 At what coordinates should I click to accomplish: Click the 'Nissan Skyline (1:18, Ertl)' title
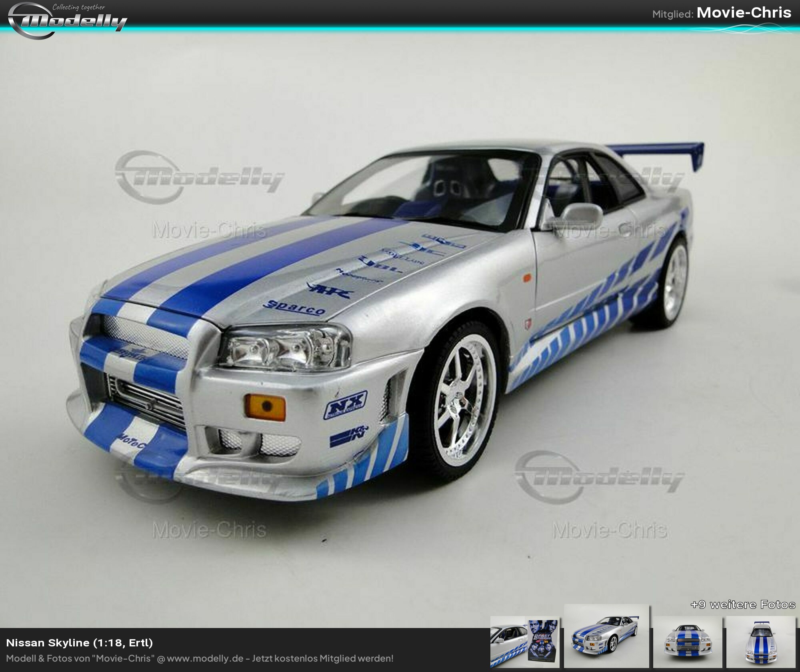coord(80,642)
